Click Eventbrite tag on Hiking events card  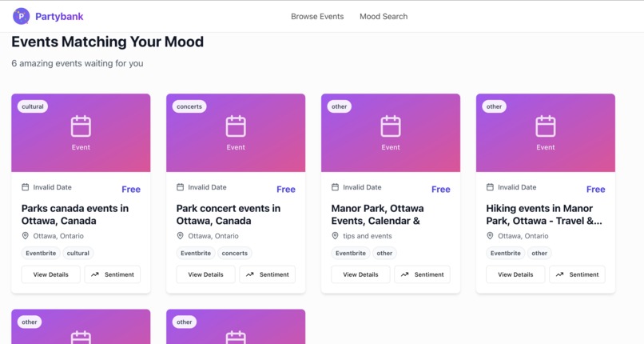(x=505, y=253)
